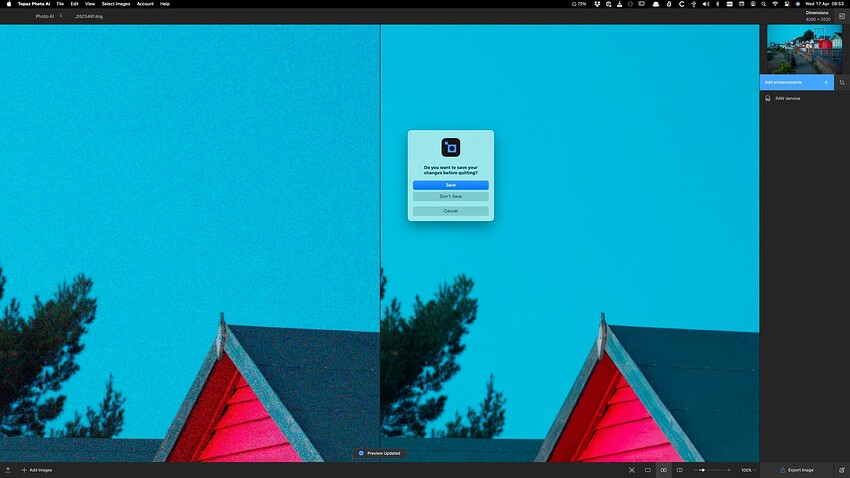Viewport: 850px width, 478px height.
Task: Click the date and time clock
Action: [x=824, y=4]
